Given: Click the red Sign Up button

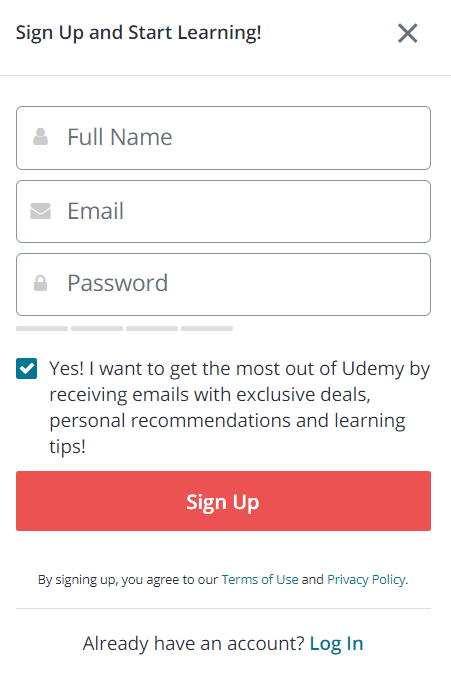Looking at the screenshot, I should pyautogui.click(x=224, y=501).
